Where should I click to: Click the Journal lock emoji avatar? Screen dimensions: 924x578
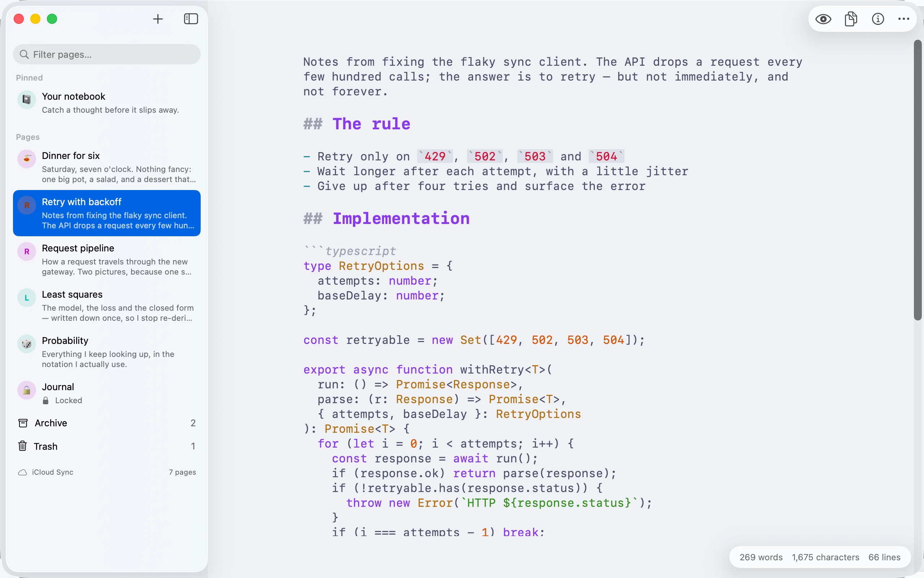27,390
